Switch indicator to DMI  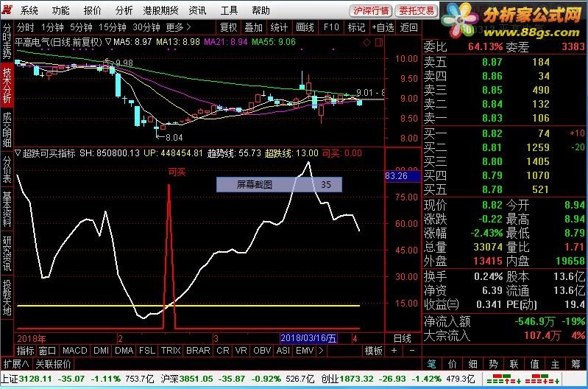[x=102, y=351]
